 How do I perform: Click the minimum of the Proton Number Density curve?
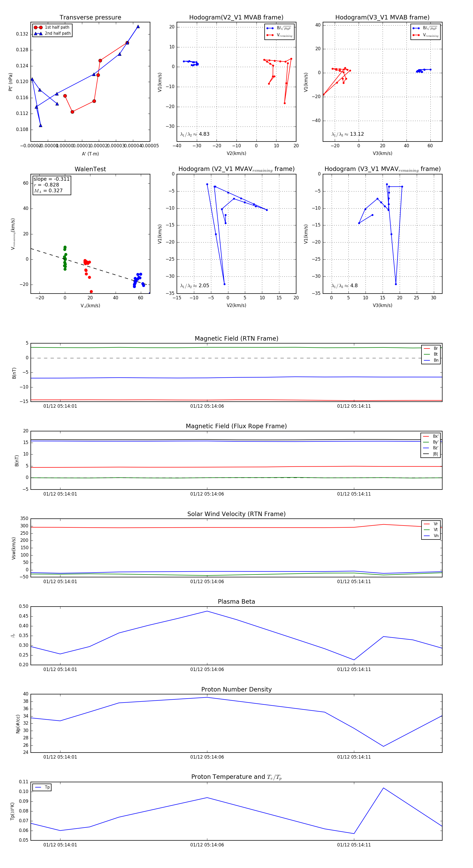click(x=383, y=746)
